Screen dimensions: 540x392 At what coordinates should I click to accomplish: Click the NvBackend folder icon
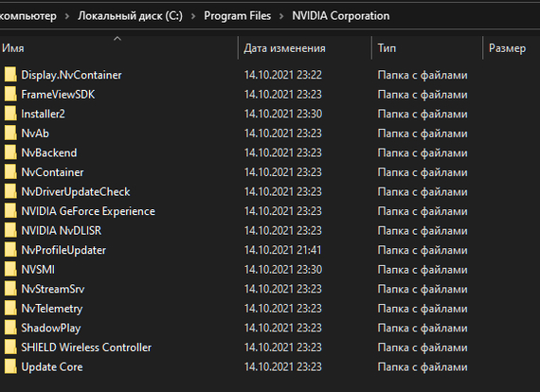(10, 152)
